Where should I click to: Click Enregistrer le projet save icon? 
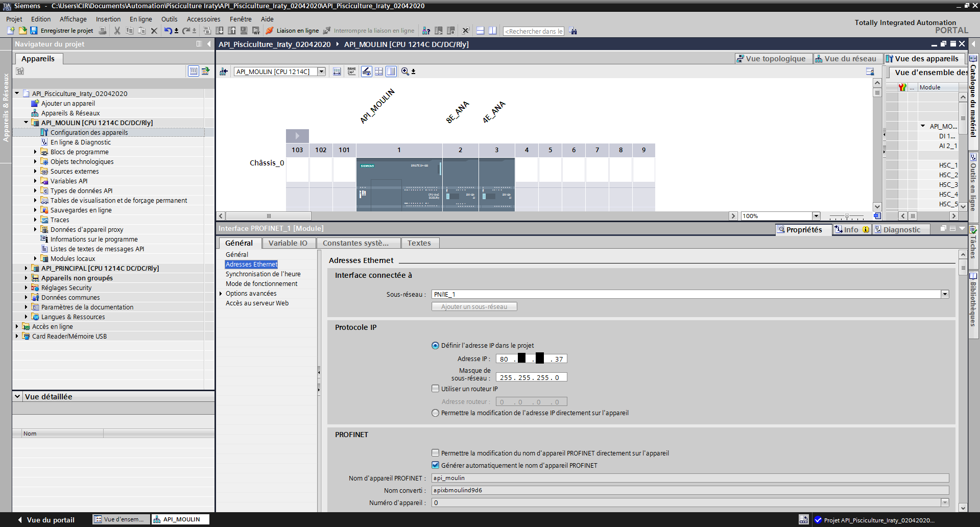pos(34,31)
